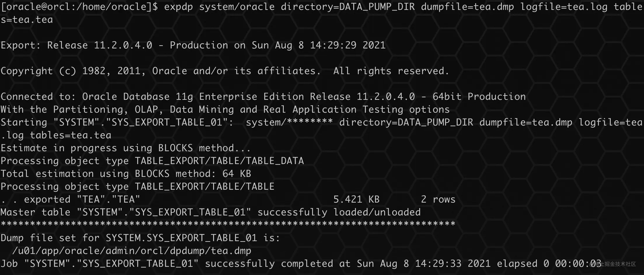Click Total estimation using BLOCKS method: 64 KB
Viewport: 644px width, 275px height.
tap(126, 174)
